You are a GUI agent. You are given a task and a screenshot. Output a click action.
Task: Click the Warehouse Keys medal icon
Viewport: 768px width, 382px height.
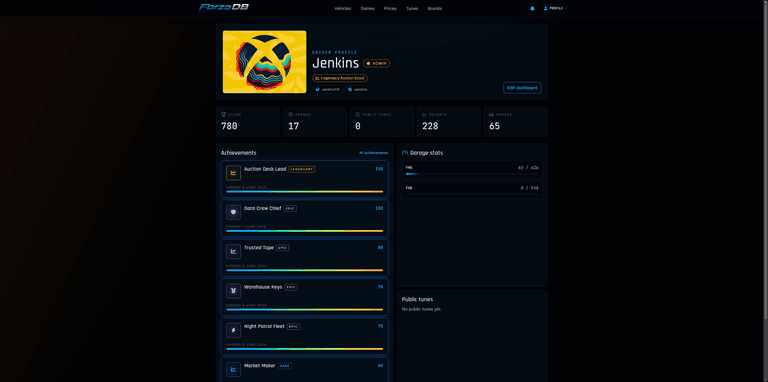[x=233, y=291]
